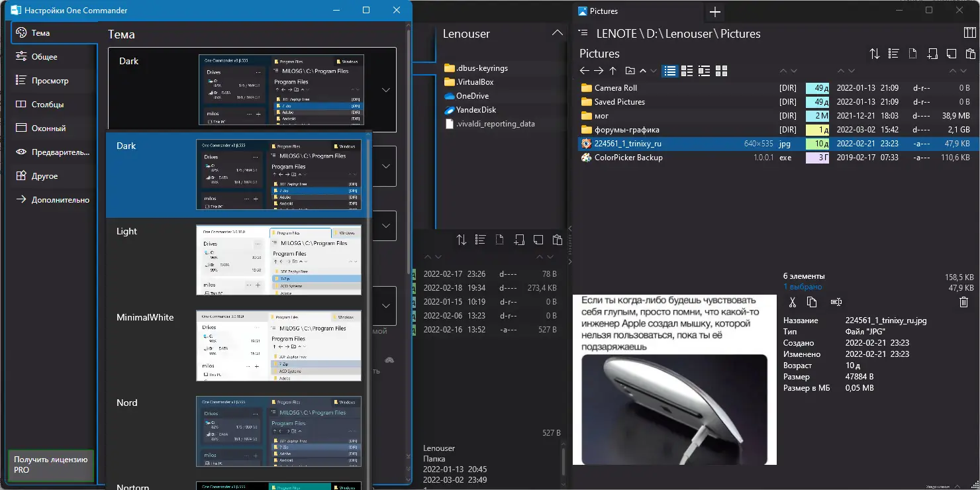Click the theme combo box chevron showing Dark
980x490 pixels.
387,89
